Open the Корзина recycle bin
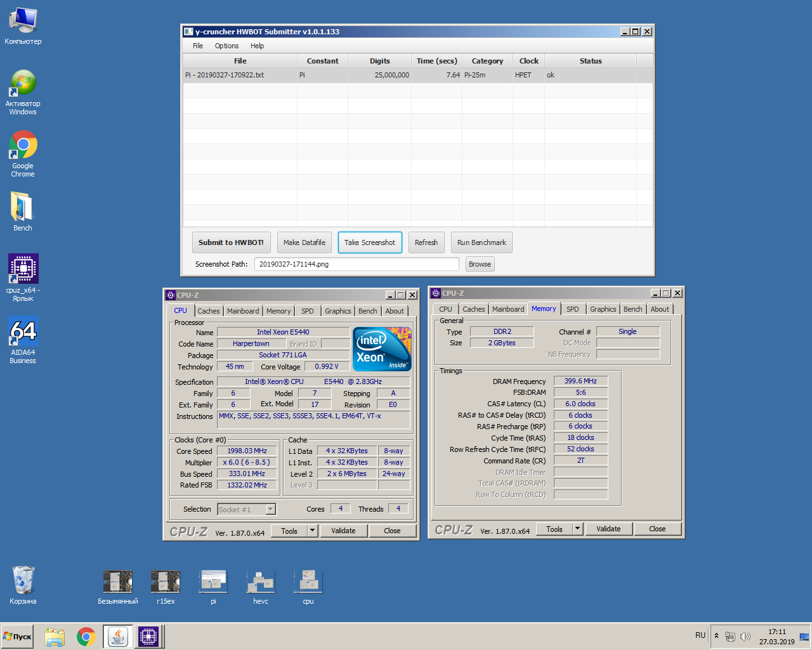Image resolution: width=812 pixels, height=650 pixels. click(23, 585)
